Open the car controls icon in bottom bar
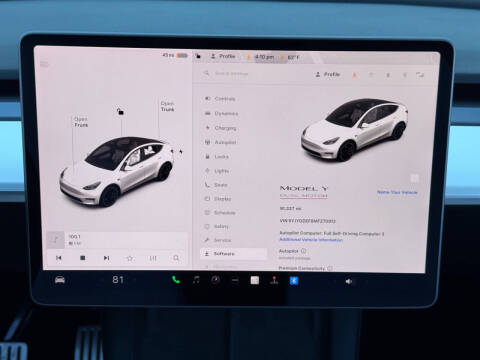 click(60, 280)
